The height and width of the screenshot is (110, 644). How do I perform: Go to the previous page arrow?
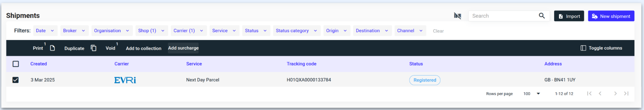(x=600, y=93)
